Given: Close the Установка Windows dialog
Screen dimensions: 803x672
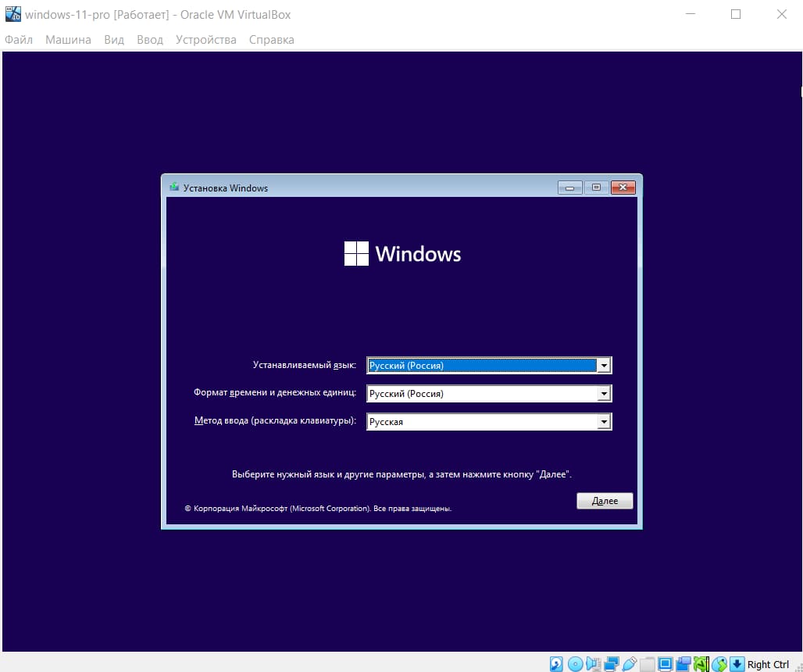Looking at the screenshot, I should pyautogui.click(x=623, y=188).
